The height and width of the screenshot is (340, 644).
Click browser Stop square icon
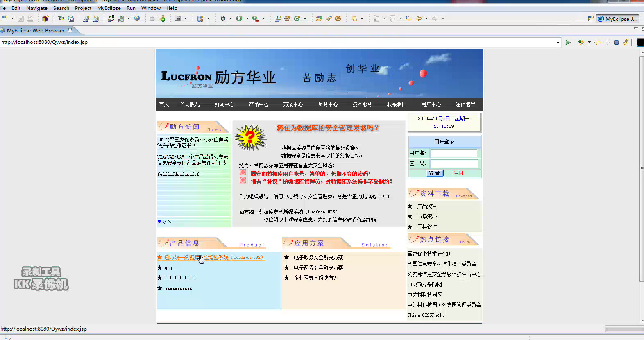(616, 42)
